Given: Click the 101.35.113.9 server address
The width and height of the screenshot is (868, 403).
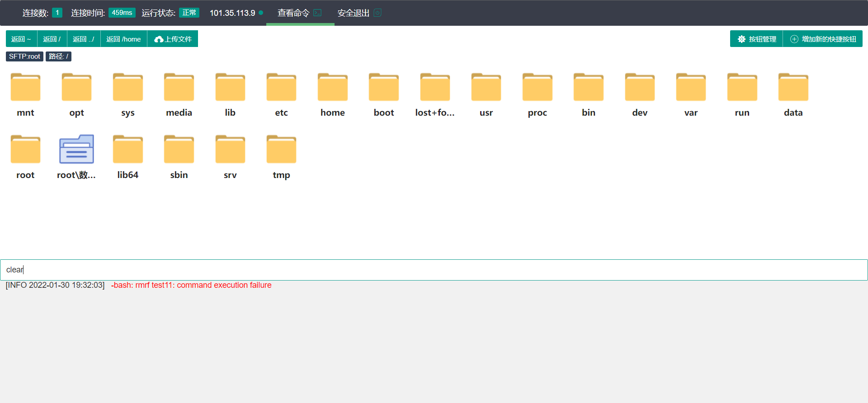Looking at the screenshot, I should (232, 13).
